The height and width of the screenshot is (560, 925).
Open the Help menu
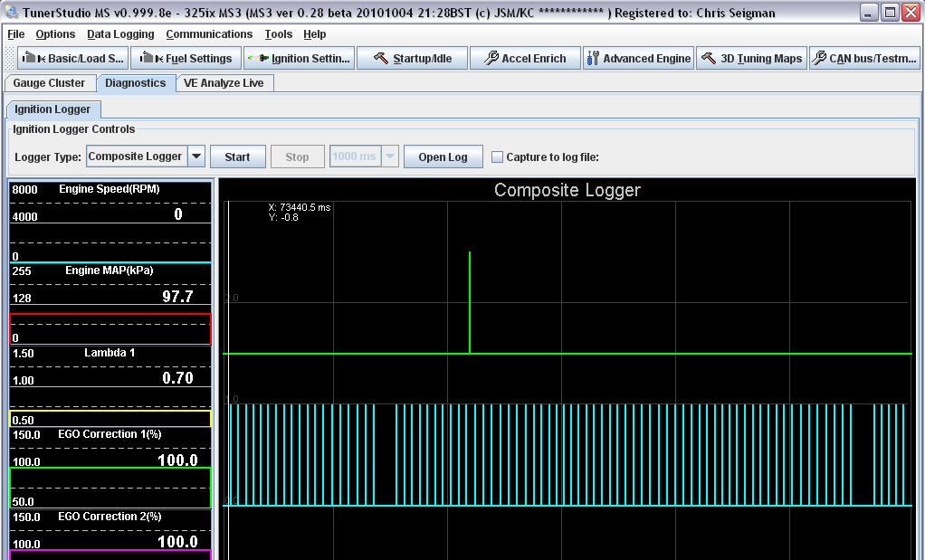click(x=314, y=34)
